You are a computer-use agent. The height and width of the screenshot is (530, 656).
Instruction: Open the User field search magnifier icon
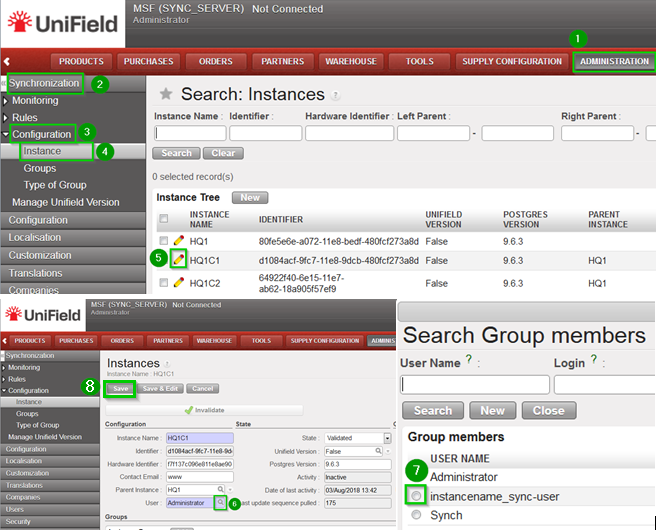(220, 503)
